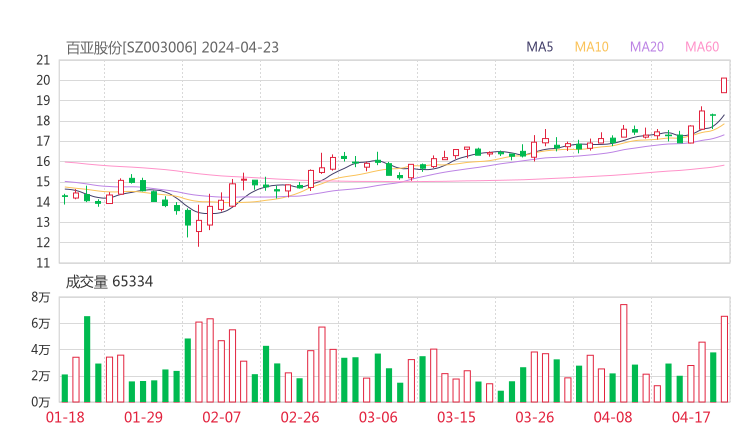This screenshot has width=740, height=440.
Task: Click the stock title 百亚股份[SZ003006] 2024-04-23
Action: click(172, 47)
